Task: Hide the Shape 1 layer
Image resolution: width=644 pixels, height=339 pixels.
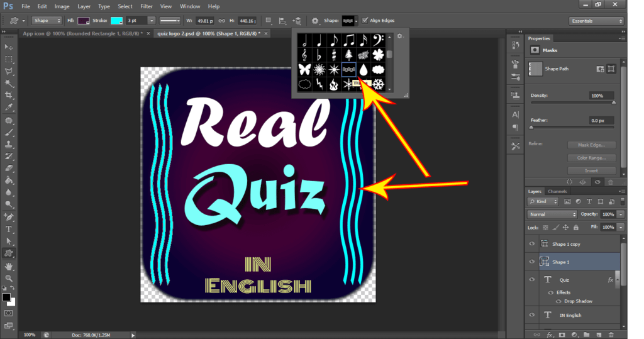Action: click(x=532, y=262)
